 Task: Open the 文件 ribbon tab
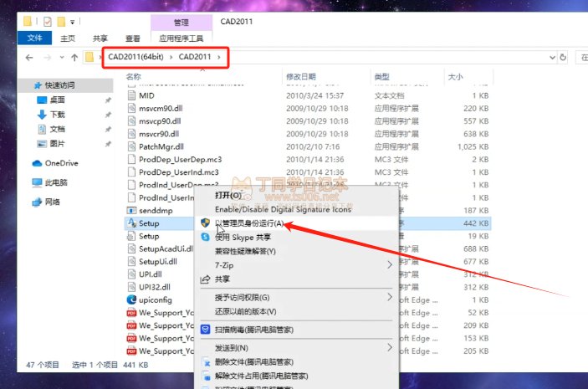[34, 38]
